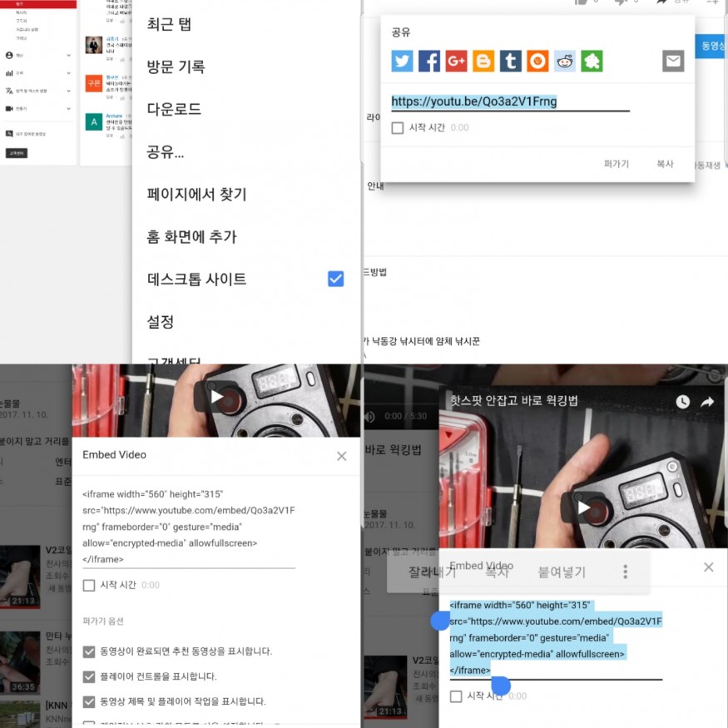Viewport: 728px width, 728px height.
Task: Click the unselected iframe embed code box
Action: click(x=189, y=527)
